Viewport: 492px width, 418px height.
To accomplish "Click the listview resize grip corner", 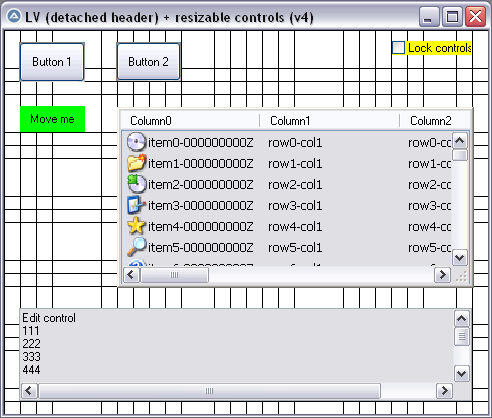I will (461, 276).
